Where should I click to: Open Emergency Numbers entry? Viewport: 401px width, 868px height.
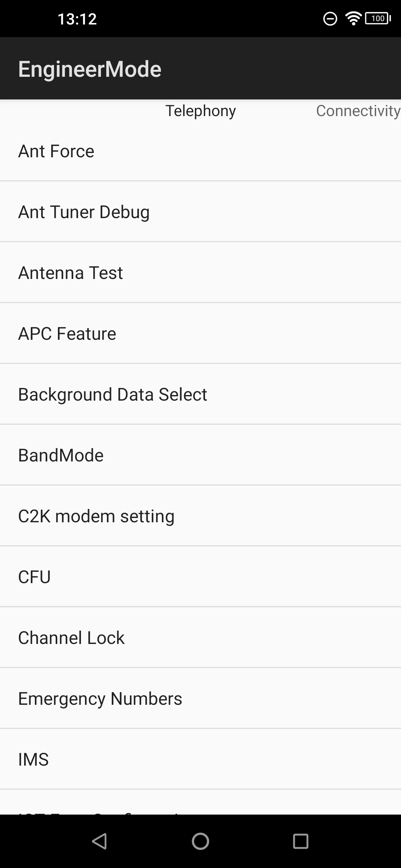coord(200,699)
